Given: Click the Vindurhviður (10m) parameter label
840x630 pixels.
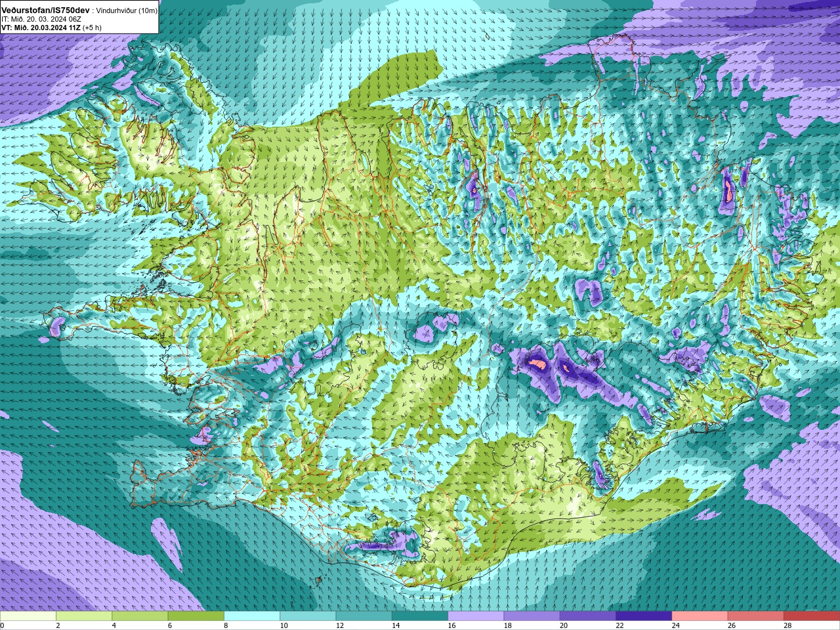Looking at the screenshot, I should (127, 10).
